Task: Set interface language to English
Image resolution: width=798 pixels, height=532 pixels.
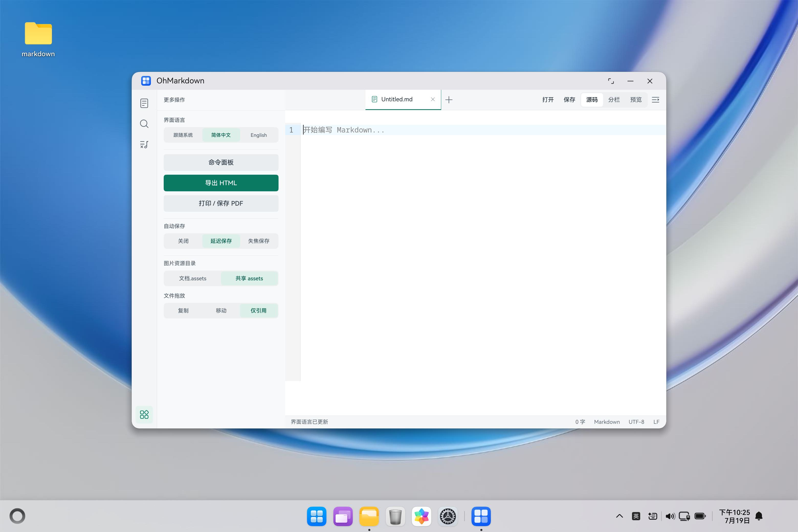Action: [259, 135]
